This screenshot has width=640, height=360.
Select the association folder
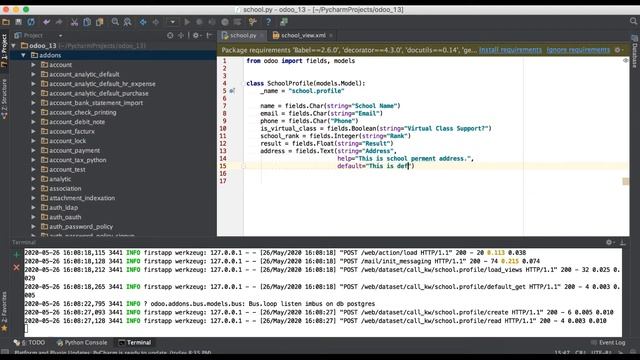[x=65, y=189]
